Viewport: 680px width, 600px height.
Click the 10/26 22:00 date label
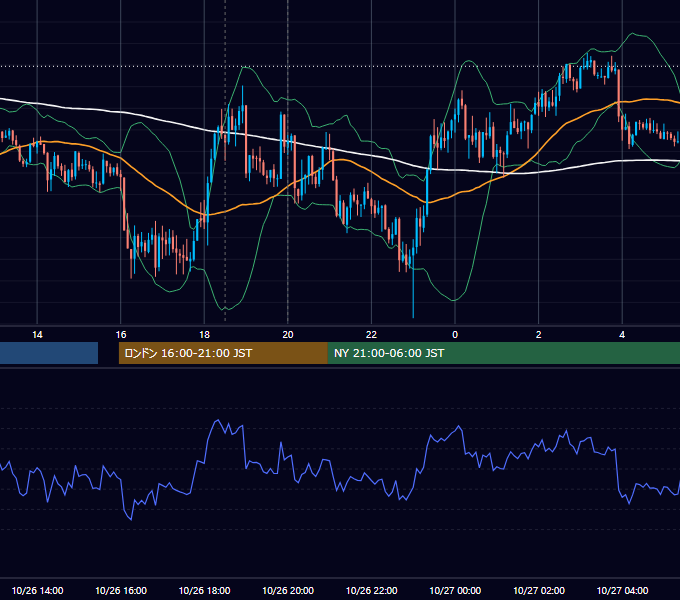(x=371, y=590)
